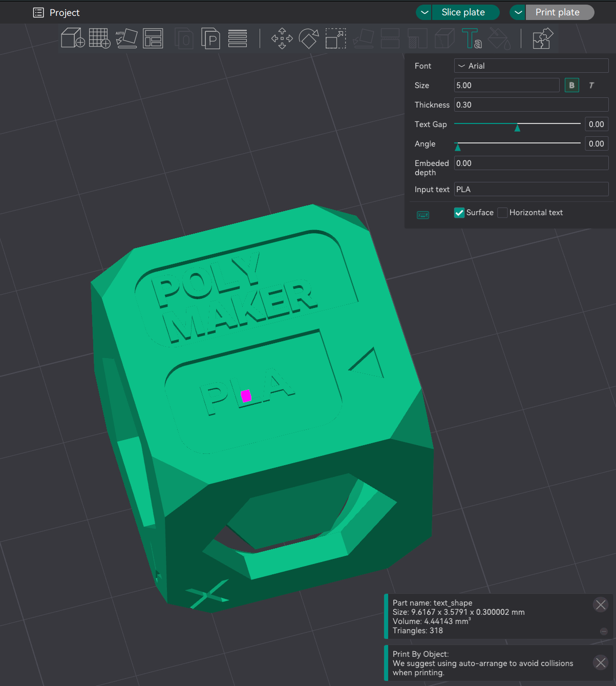616x686 pixels.
Task: Select the Rotate tool
Action: (309, 38)
